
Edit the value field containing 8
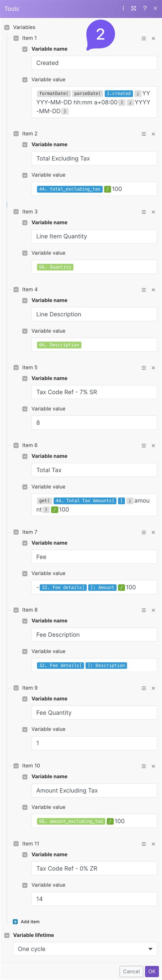point(94,423)
